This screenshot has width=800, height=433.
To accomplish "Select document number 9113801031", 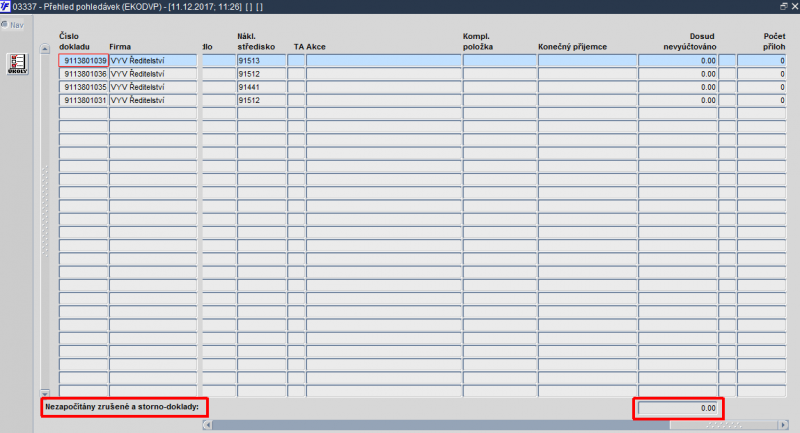I will 84,100.
